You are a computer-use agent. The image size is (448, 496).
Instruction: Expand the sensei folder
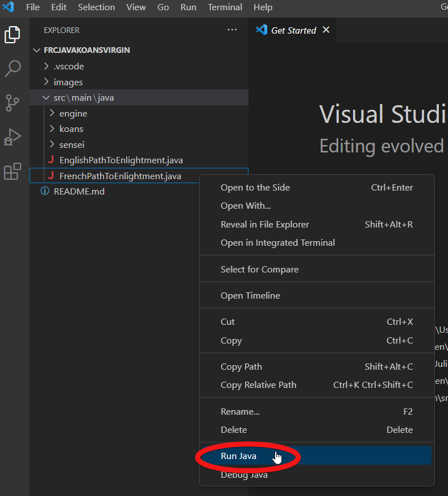point(52,144)
